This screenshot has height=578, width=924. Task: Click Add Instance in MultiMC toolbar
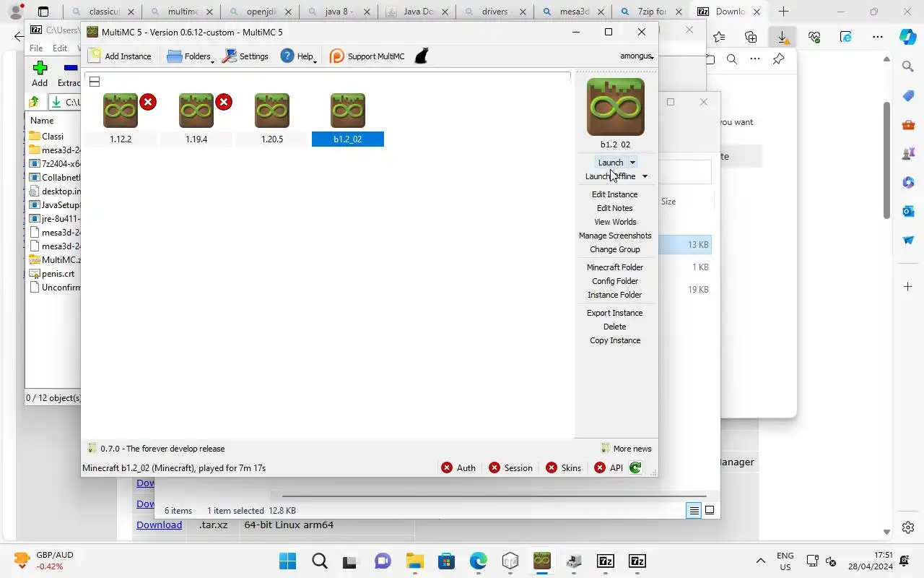[x=120, y=56]
